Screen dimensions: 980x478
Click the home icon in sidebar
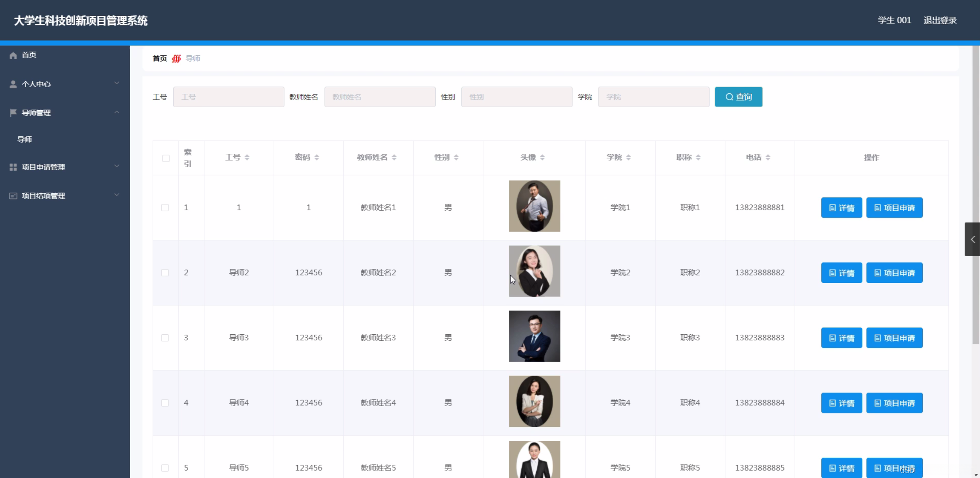[x=13, y=55]
